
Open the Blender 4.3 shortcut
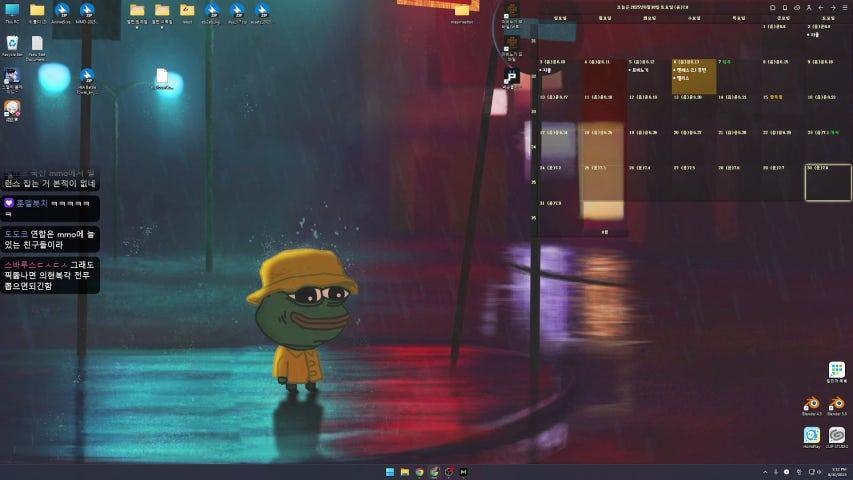click(x=812, y=406)
